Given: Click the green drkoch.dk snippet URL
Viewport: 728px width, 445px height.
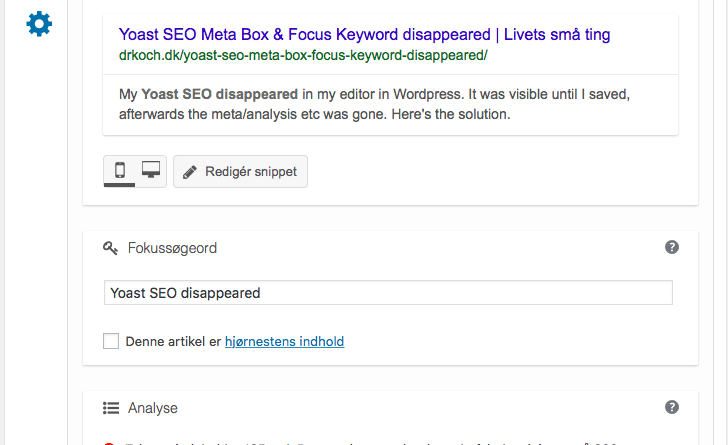Looking at the screenshot, I should tap(303, 55).
